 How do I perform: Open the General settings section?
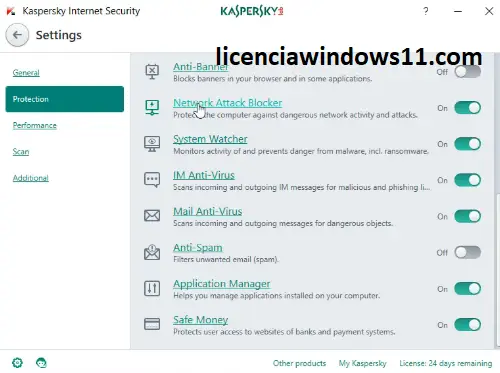click(x=26, y=73)
